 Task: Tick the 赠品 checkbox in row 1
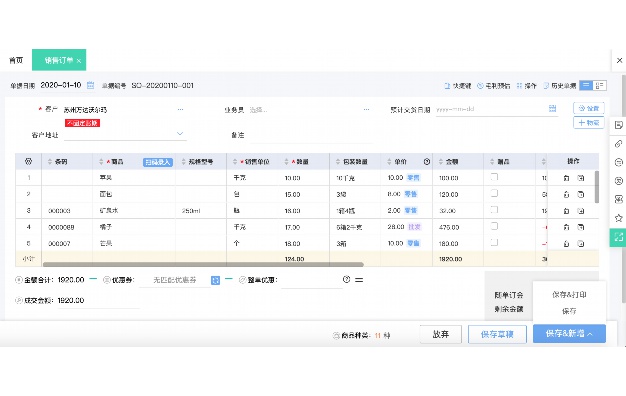(494, 177)
